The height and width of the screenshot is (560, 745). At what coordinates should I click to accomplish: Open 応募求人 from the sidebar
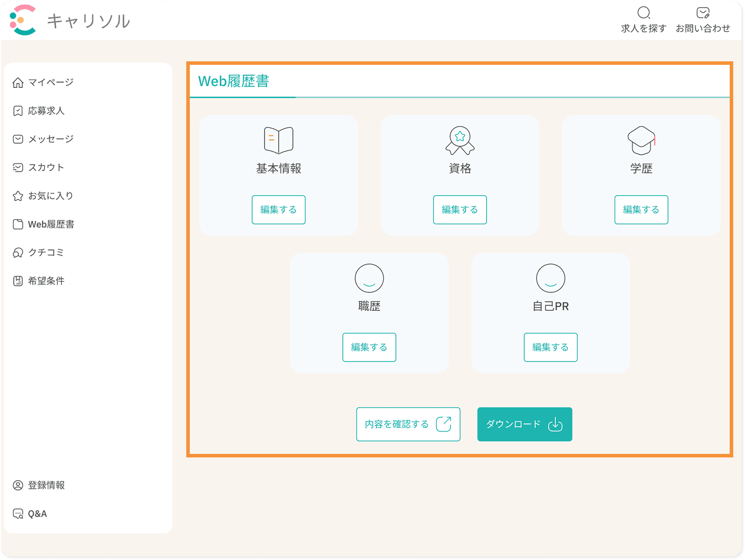coord(44,111)
